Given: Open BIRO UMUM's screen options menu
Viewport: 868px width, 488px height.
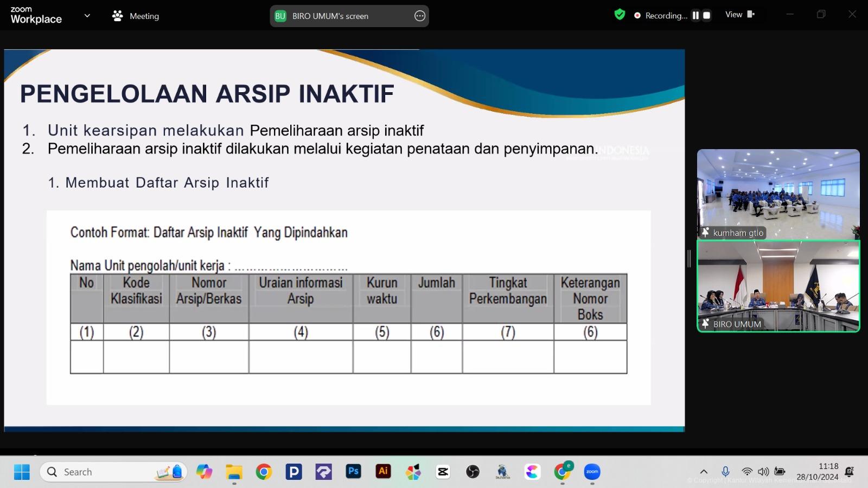Looking at the screenshot, I should point(419,16).
